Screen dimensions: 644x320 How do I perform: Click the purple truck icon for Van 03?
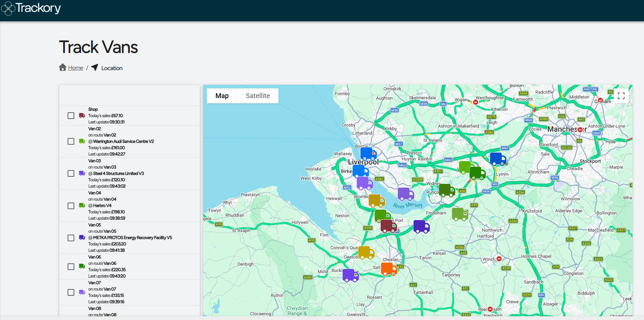click(x=82, y=173)
